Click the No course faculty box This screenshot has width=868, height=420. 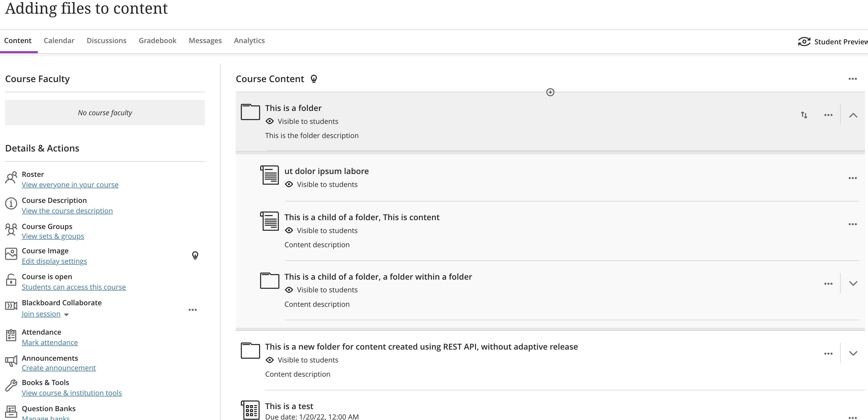(105, 112)
